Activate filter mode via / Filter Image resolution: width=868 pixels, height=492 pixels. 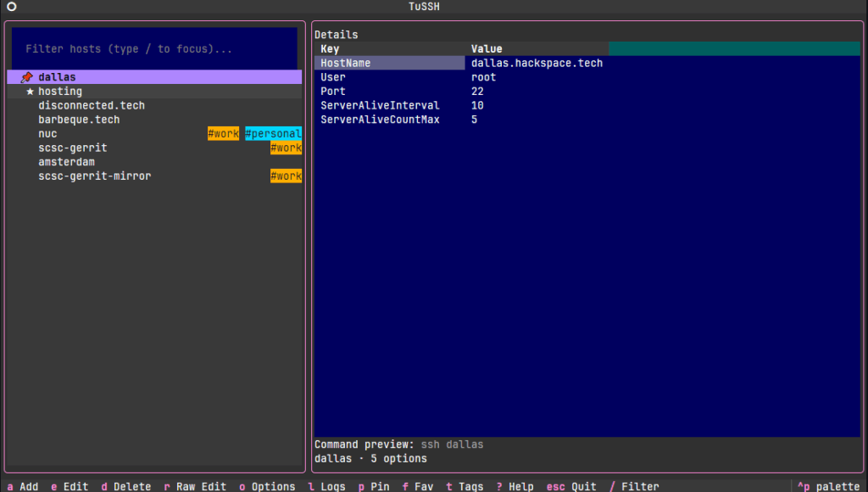click(634, 486)
